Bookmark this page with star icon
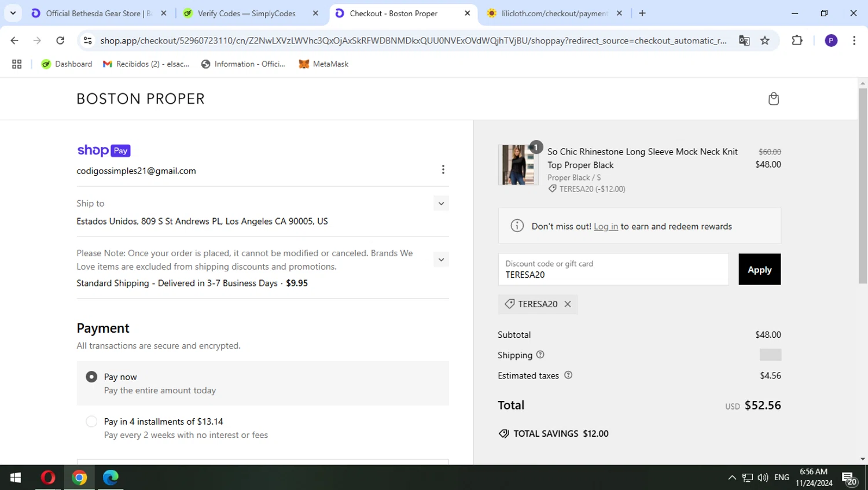The image size is (868, 490). (765, 40)
